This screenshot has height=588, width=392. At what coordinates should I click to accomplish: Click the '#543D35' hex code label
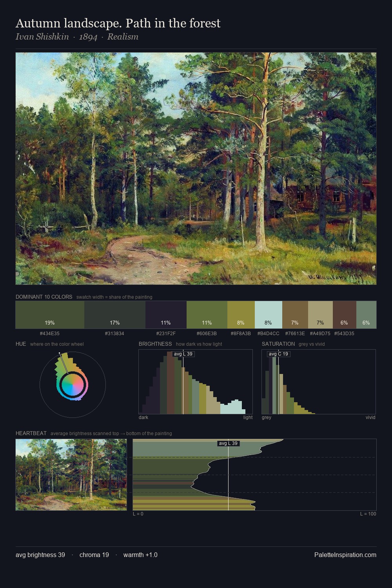(x=344, y=334)
